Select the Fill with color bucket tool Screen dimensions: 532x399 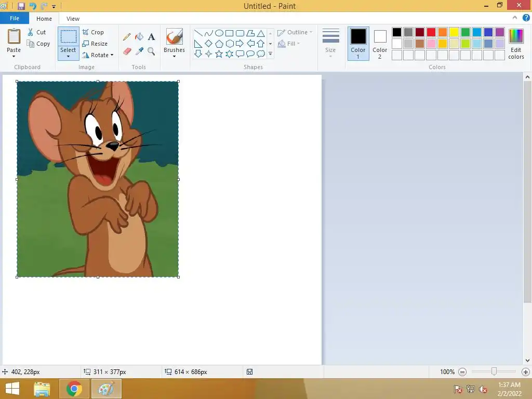[x=139, y=37]
